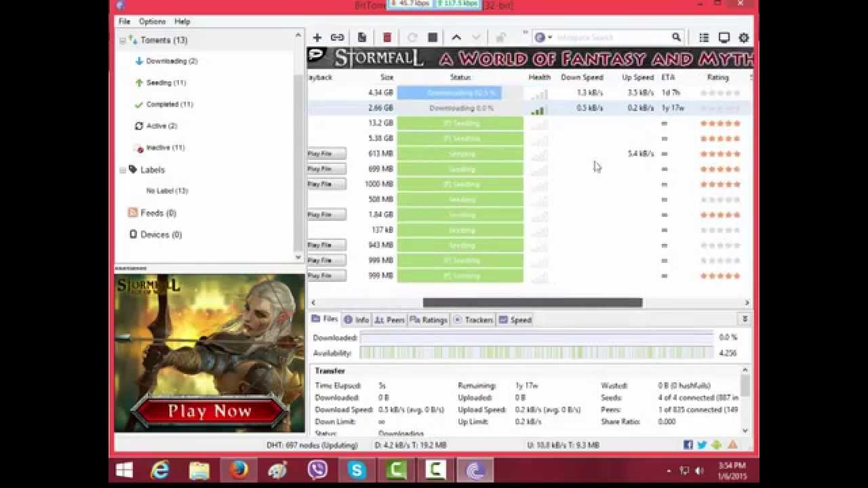Screen dimensions: 868x488
Task: Click the Remote monitor toolbar icon
Action: point(724,37)
